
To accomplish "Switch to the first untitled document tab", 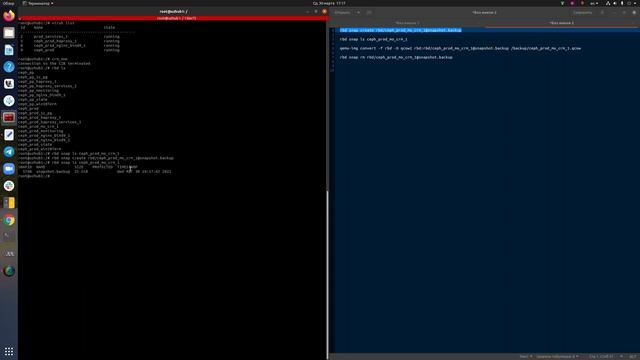I will [x=407, y=23].
